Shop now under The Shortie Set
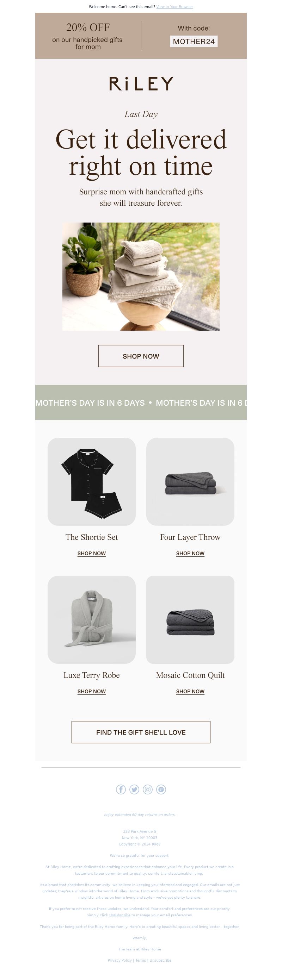The height and width of the screenshot is (980, 282). (91, 554)
